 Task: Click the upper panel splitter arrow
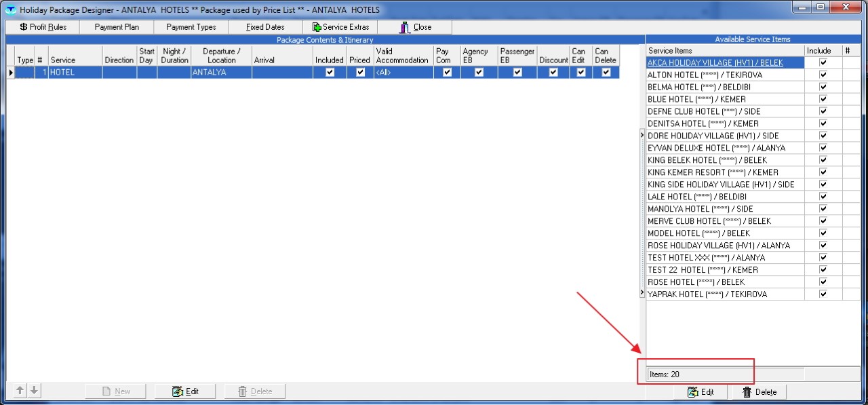(642, 136)
